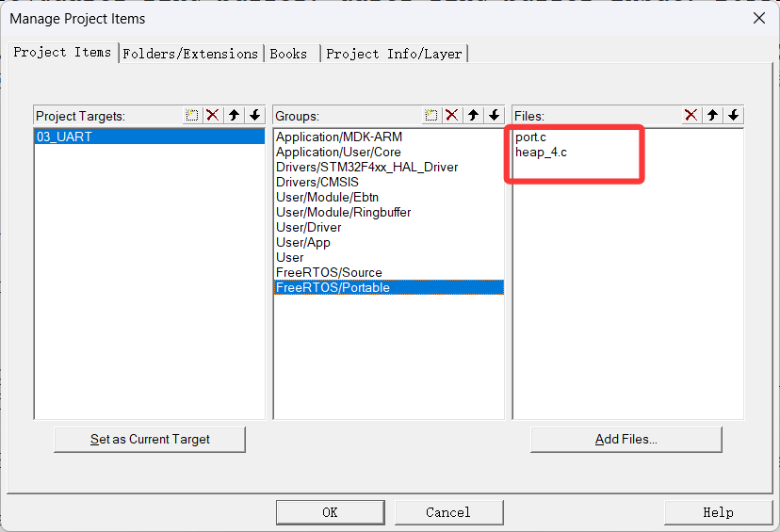Move selected file down
The image size is (780, 532).
[x=733, y=116]
